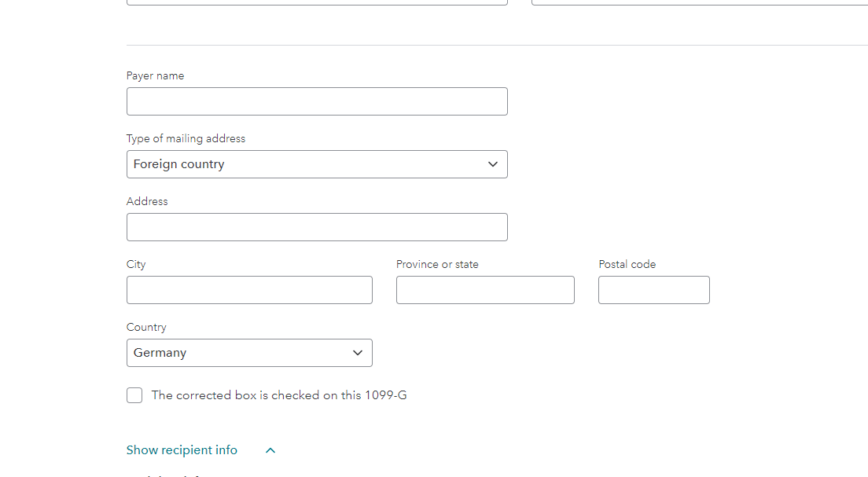This screenshot has width=868, height=477.
Task: Open the Country dropdown showing Germany
Action: 249,353
